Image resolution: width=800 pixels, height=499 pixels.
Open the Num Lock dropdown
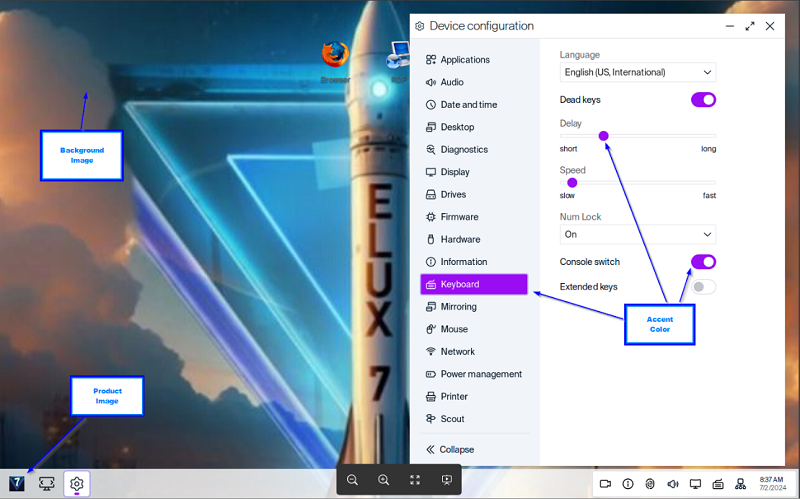tap(638, 234)
